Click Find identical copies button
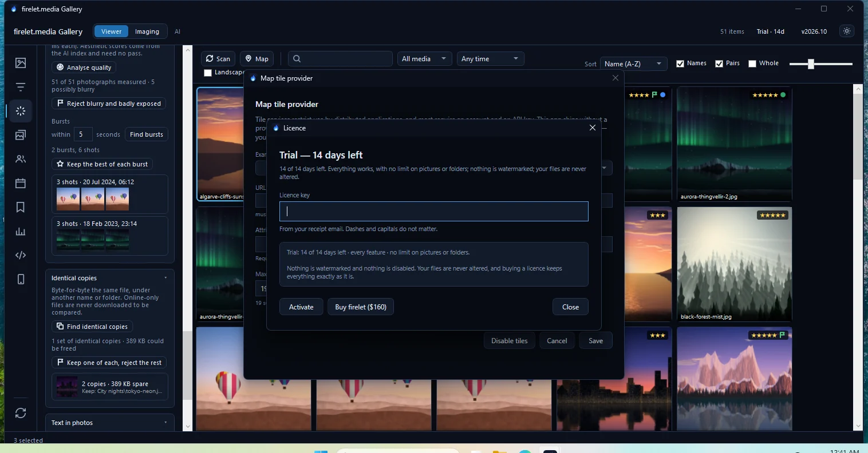868x453 pixels. tap(92, 327)
